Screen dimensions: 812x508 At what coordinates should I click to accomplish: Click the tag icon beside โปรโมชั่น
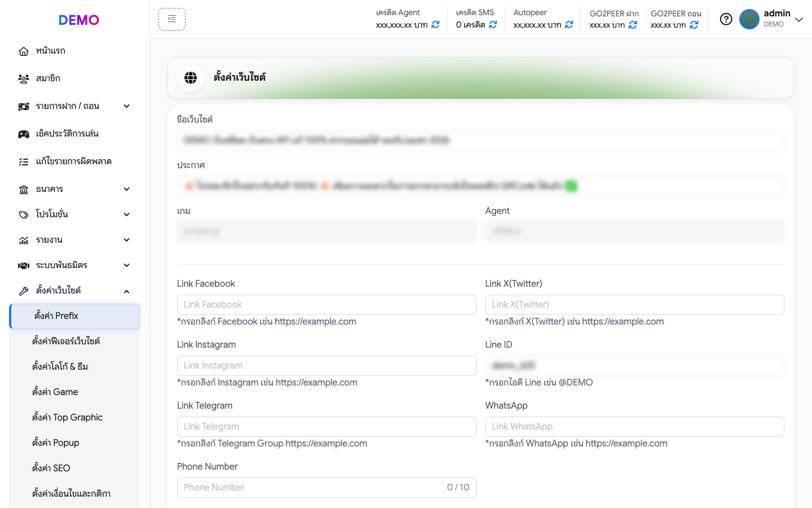coord(24,214)
